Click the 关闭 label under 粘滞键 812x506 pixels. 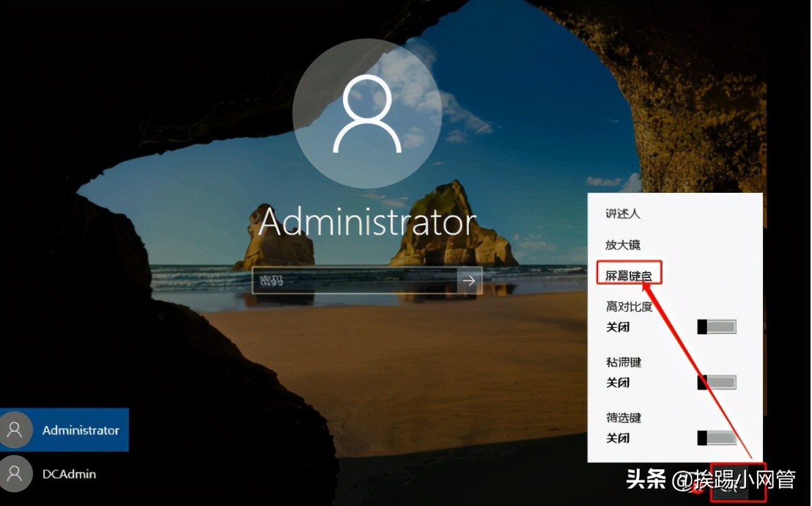tap(618, 383)
